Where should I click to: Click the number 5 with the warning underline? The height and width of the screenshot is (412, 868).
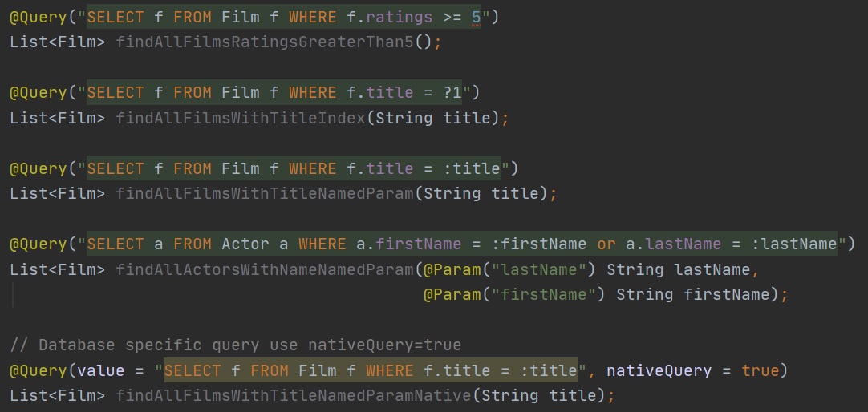[476, 16]
